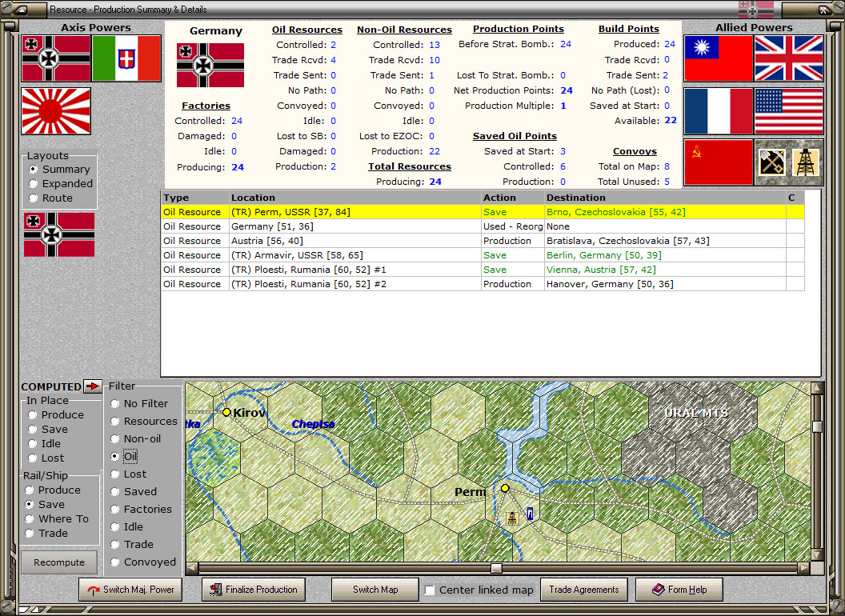Open Form Help
This screenshot has height=616, width=845.
[679, 589]
